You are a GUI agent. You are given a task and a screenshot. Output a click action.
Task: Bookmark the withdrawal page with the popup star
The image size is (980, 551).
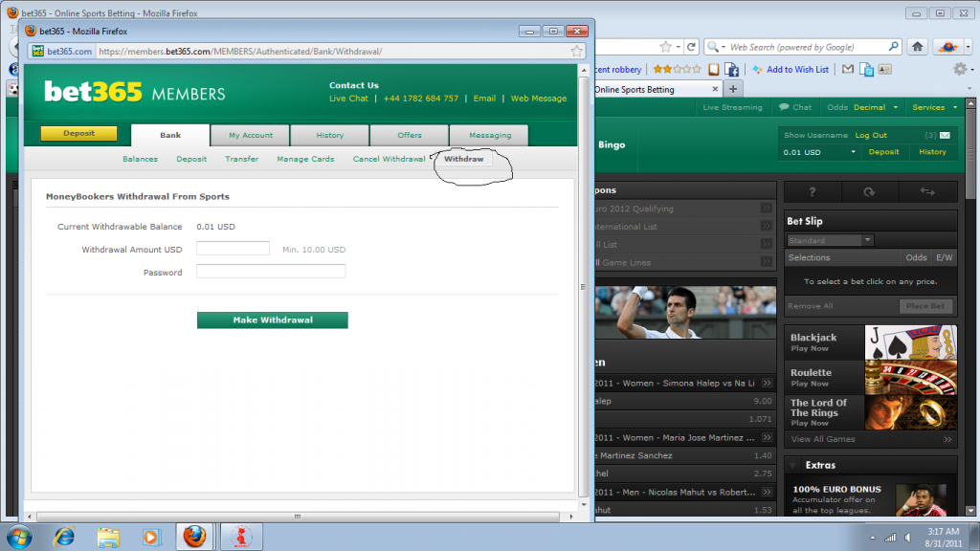576,52
